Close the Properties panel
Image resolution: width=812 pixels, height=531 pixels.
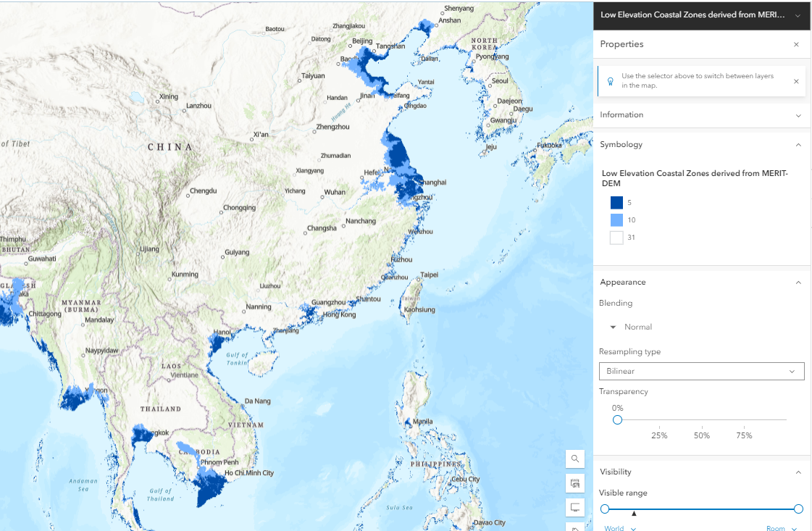(x=797, y=45)
